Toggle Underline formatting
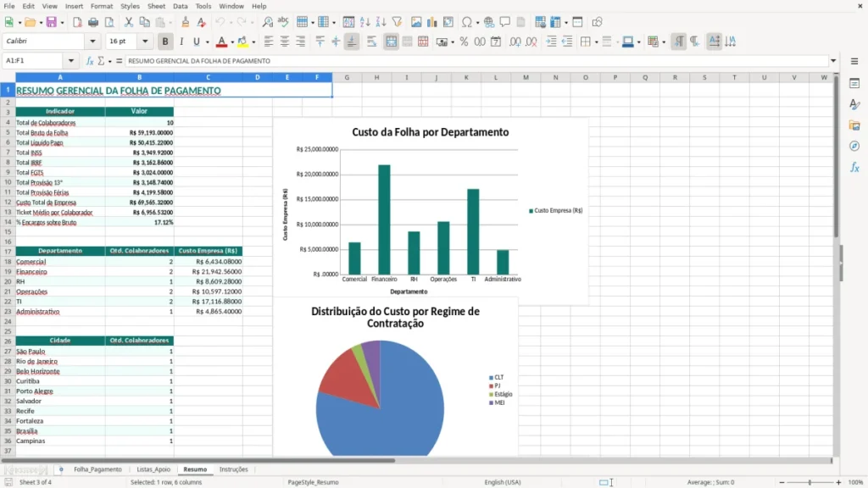 click(x=196, y=42)
